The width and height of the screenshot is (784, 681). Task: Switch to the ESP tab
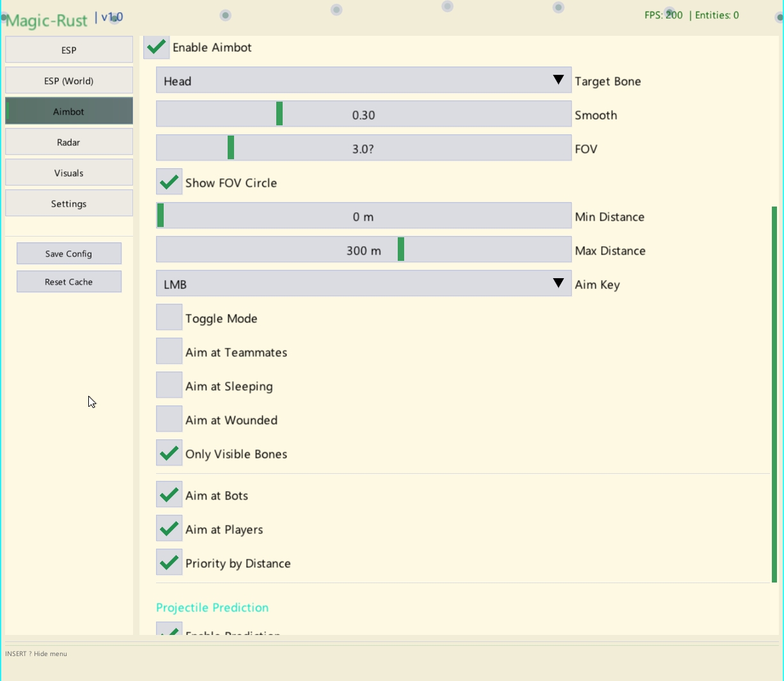pos(69,50)
